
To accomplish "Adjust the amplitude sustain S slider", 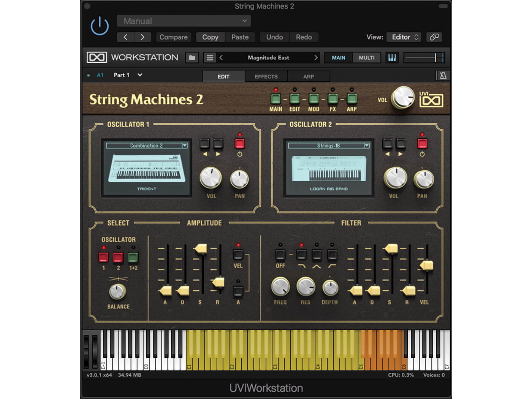I will point(201,249).
